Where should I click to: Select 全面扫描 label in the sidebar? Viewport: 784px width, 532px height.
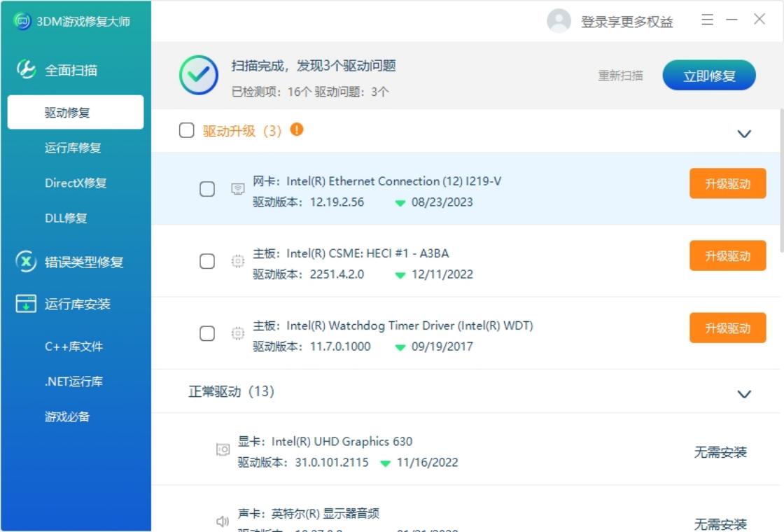71,70
